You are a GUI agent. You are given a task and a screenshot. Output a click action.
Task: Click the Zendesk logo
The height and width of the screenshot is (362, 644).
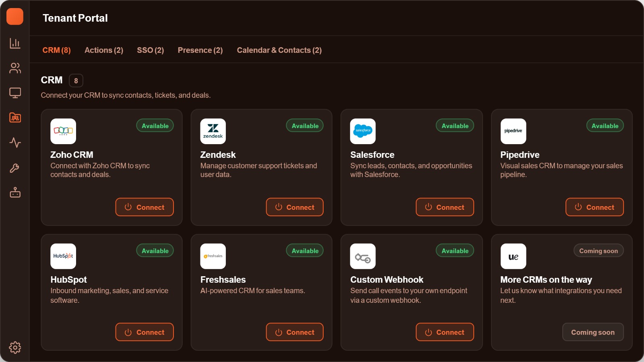tap(213, 131)
